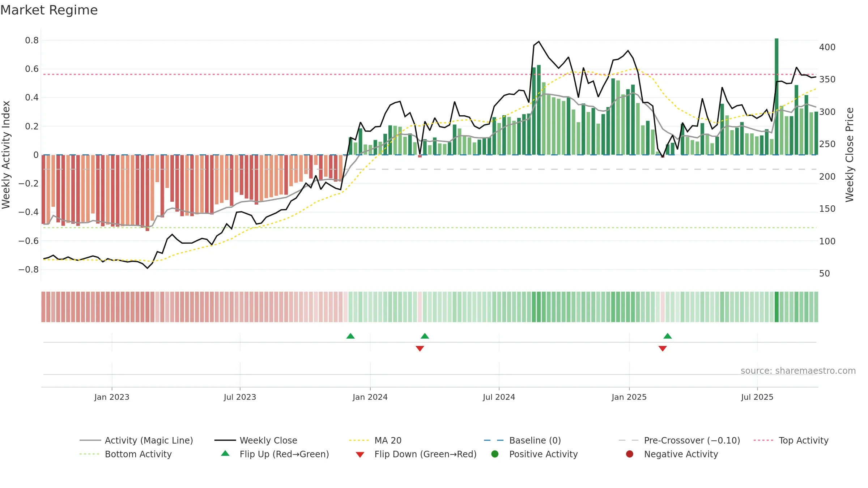Screen dimensions: 868x488
Task: Click the dark red Negative Activity circle icon
Action: click(630, 454)
